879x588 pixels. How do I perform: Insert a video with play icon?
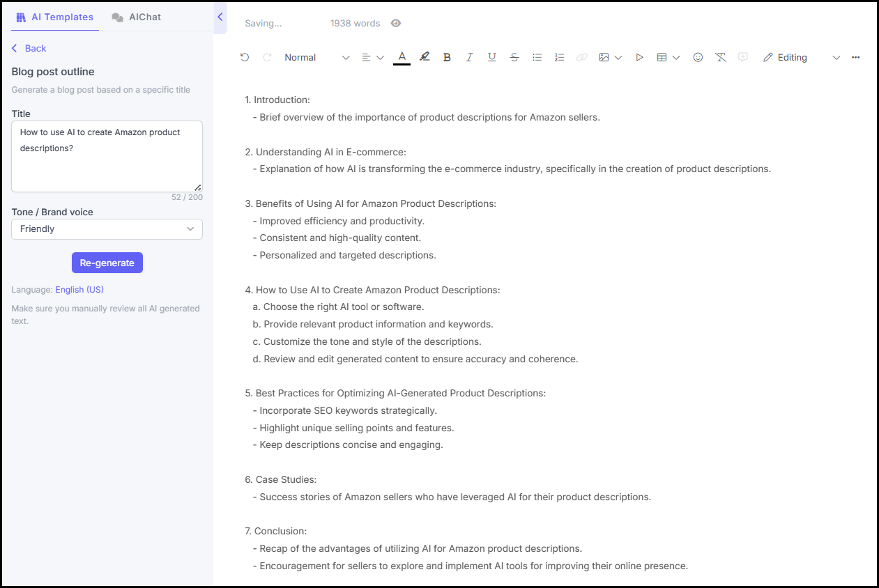(x=640, y=57)
